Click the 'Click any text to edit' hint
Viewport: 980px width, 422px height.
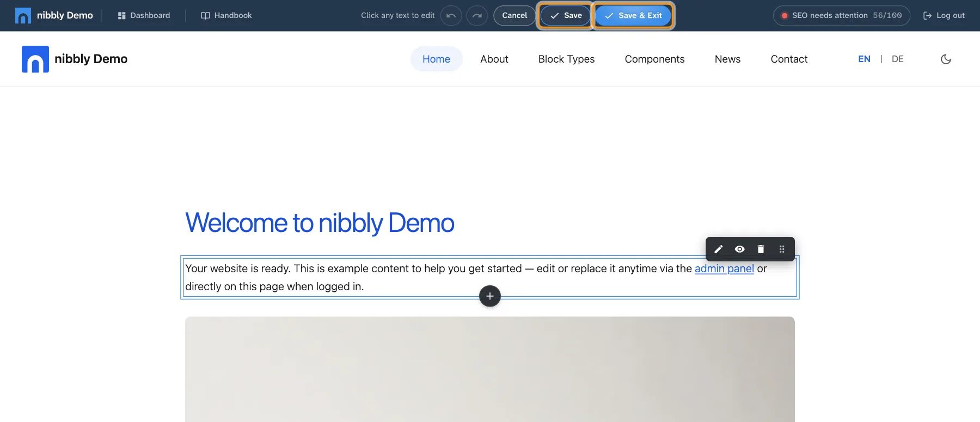pos(398,16)
